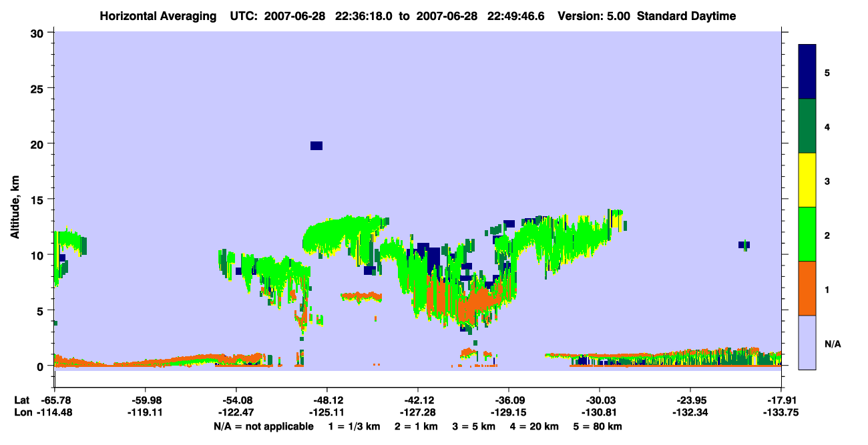
Task: Click the yellow level 3 colorbar segment
Action: coord(807,180)
